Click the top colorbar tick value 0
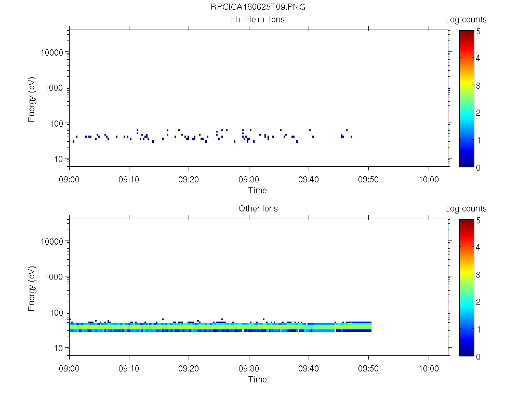This screenshot has height=399, width=532. (478, 168)
